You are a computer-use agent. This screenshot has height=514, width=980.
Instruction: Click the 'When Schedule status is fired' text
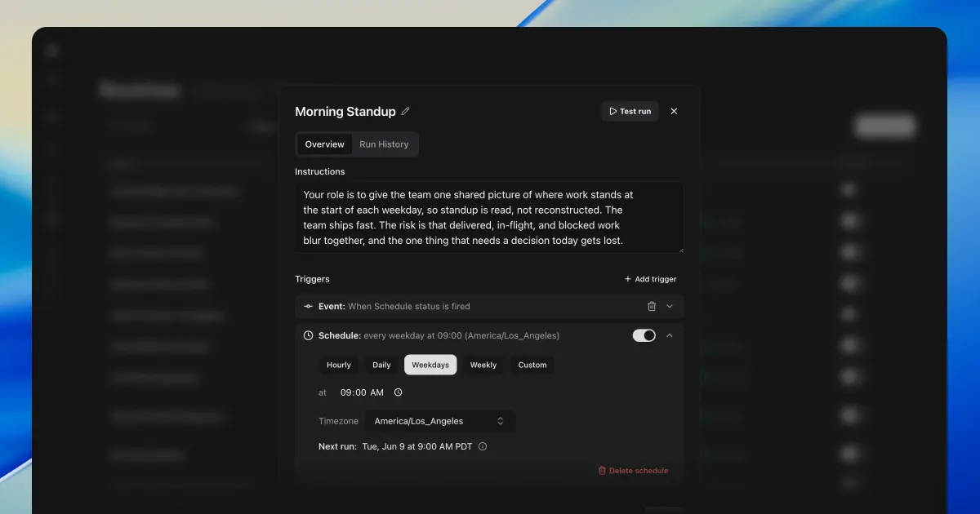[x=409, y=307]
